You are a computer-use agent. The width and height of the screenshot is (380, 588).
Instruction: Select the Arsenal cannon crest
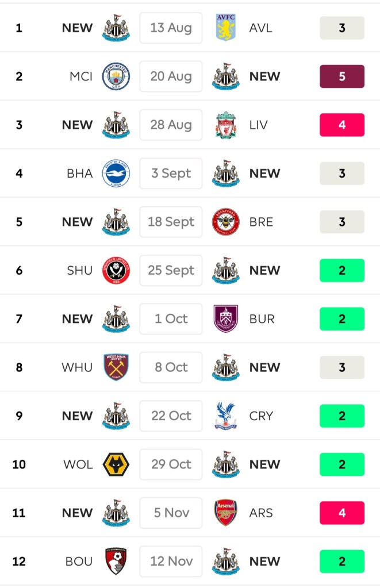click(x=225, y=513)
